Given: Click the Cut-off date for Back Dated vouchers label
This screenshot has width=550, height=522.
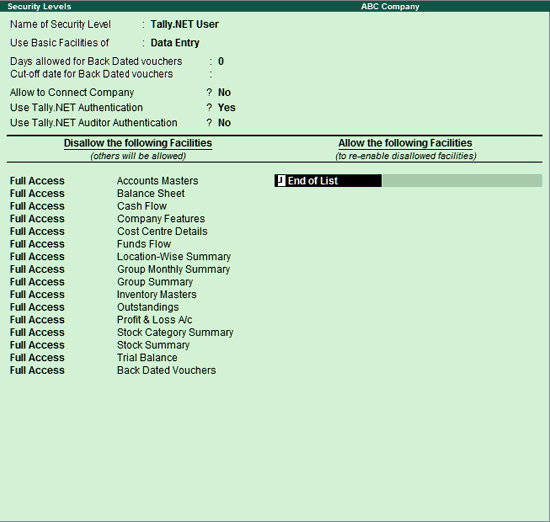Looking at the screenshot, I should pos(92,74).
